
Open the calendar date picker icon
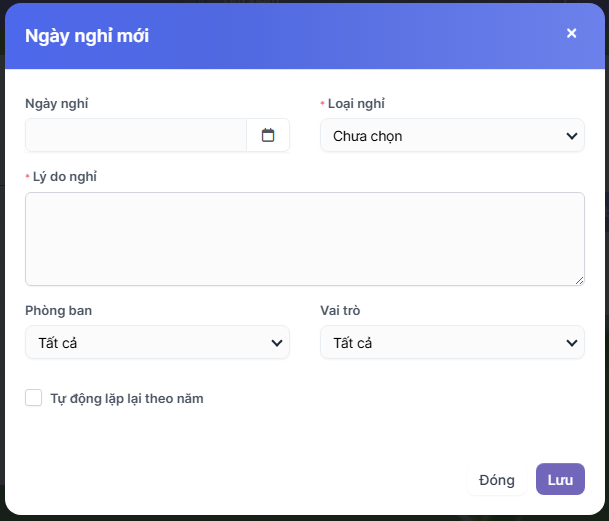click(268, 135)
